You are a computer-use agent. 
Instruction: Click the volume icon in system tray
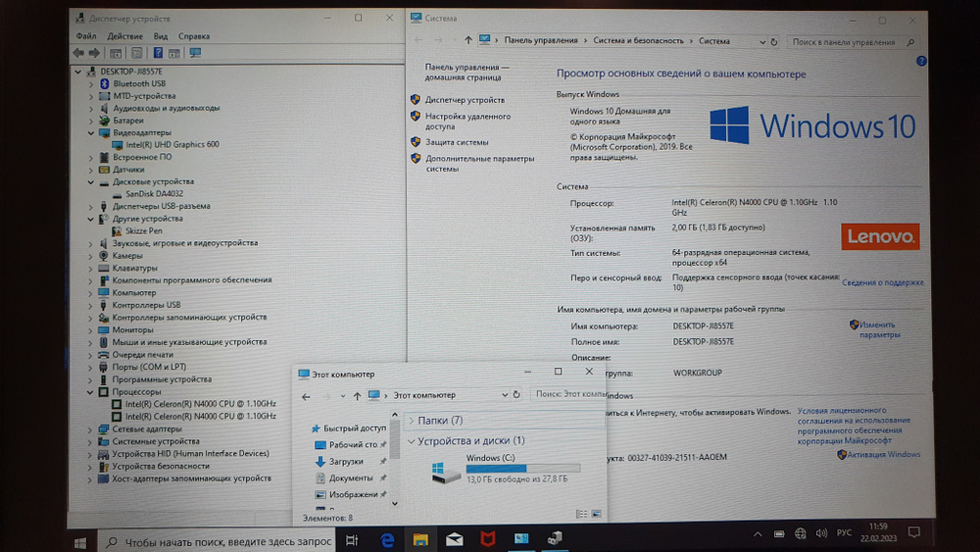(821, 533)
